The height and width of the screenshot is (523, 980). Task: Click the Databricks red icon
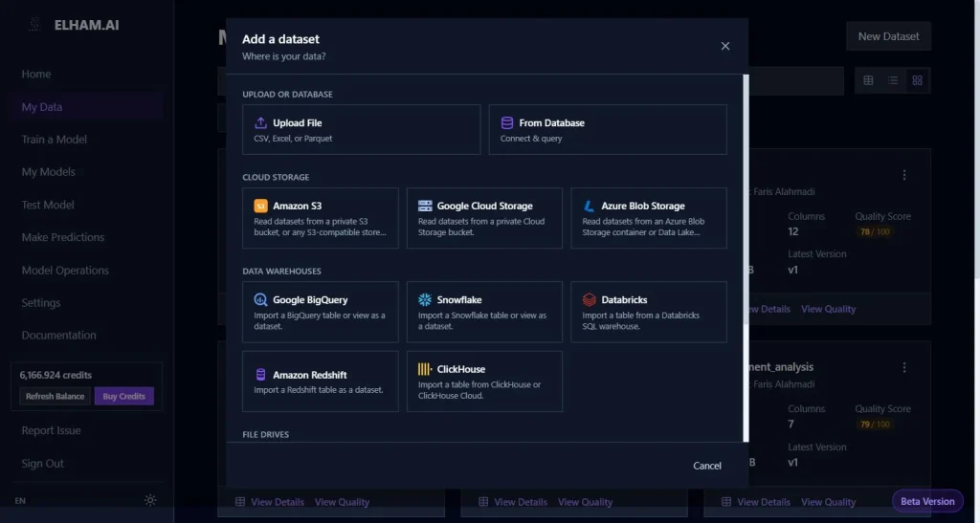click(589, 299)
